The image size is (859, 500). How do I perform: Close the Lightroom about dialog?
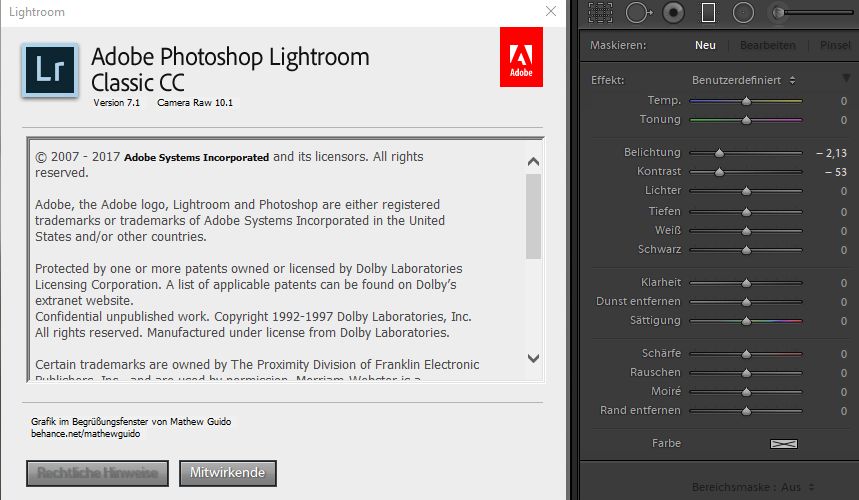(x=551, y=11)
